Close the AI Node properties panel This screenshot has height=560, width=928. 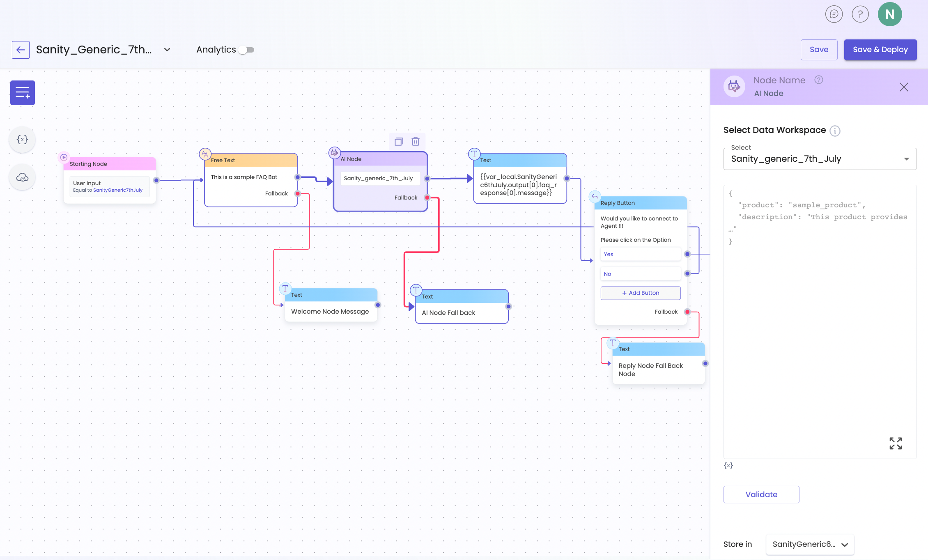pyautogui.click(x=904, y=87)
